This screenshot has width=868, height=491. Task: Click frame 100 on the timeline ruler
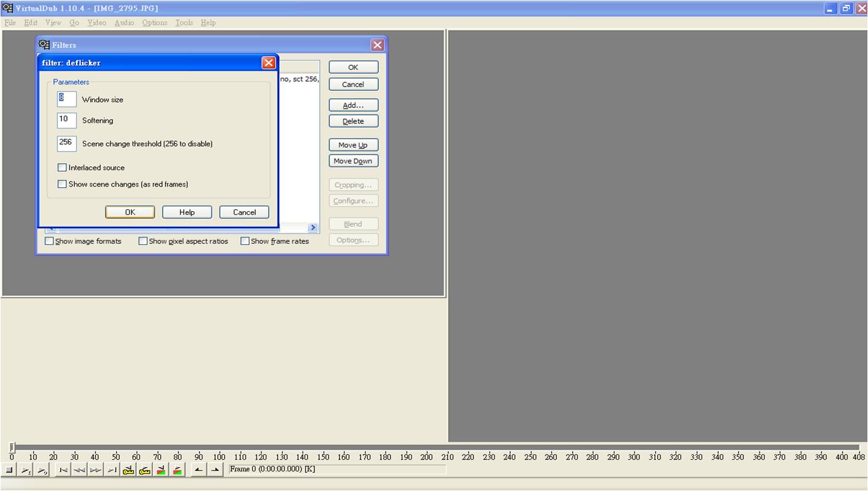coord(219,457)
